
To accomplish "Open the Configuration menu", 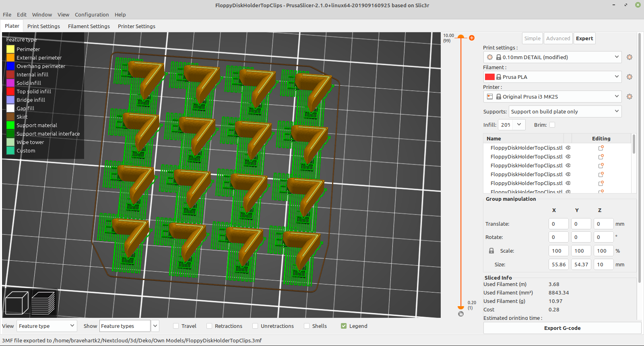I will pyautogui.click(x=92, y=14).
